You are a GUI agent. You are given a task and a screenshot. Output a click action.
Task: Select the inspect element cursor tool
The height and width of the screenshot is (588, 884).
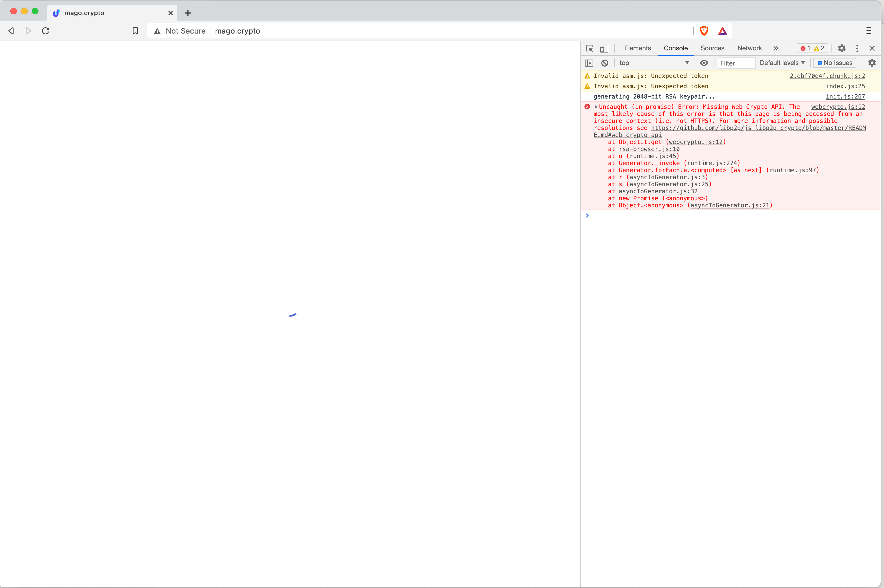tap(589, 48)
